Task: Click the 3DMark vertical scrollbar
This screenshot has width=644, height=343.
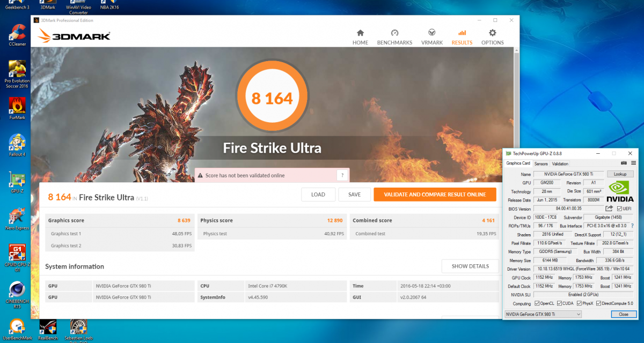Action: [x=516, y=182]
